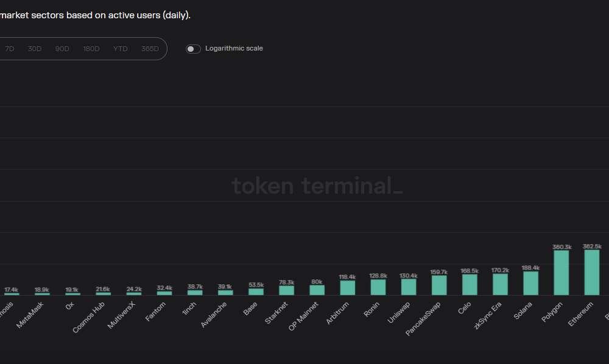Click the Base bar in chart
The image size is (609, 364).
point(256,292)
